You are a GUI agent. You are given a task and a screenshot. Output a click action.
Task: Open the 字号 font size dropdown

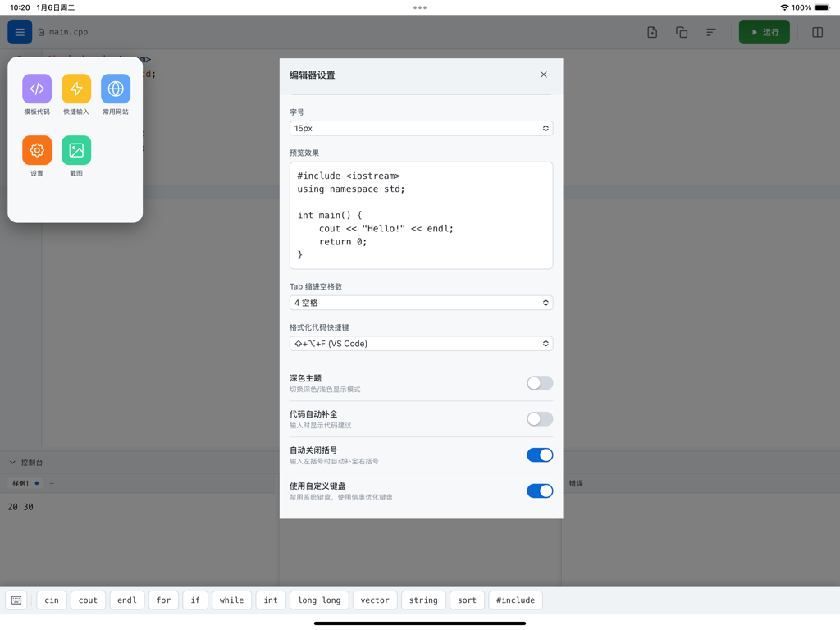pyautogui.click(x=421, y=128)
